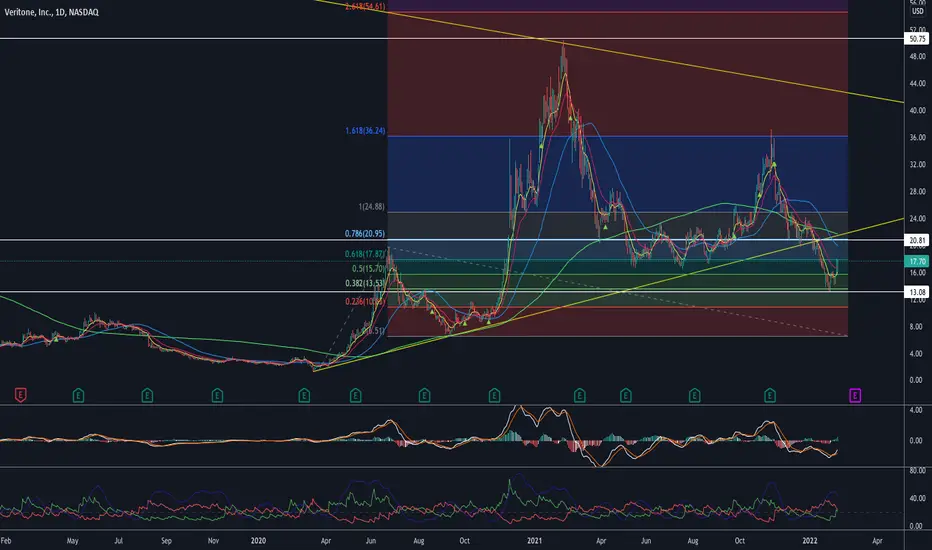The width and height of the screenshot is (932, 550).
Task: Click 24.00 on the price scale
Action: click(917, 218)
